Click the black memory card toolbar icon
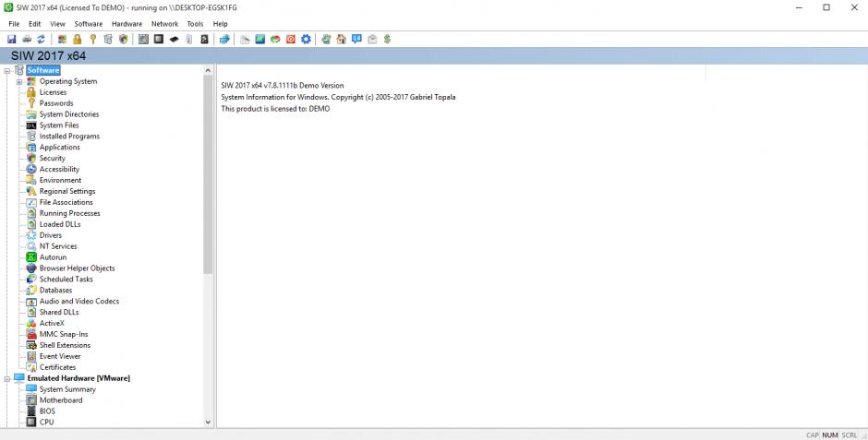The image size is (868, 440). pyautogui.click(x=174, y=40)
